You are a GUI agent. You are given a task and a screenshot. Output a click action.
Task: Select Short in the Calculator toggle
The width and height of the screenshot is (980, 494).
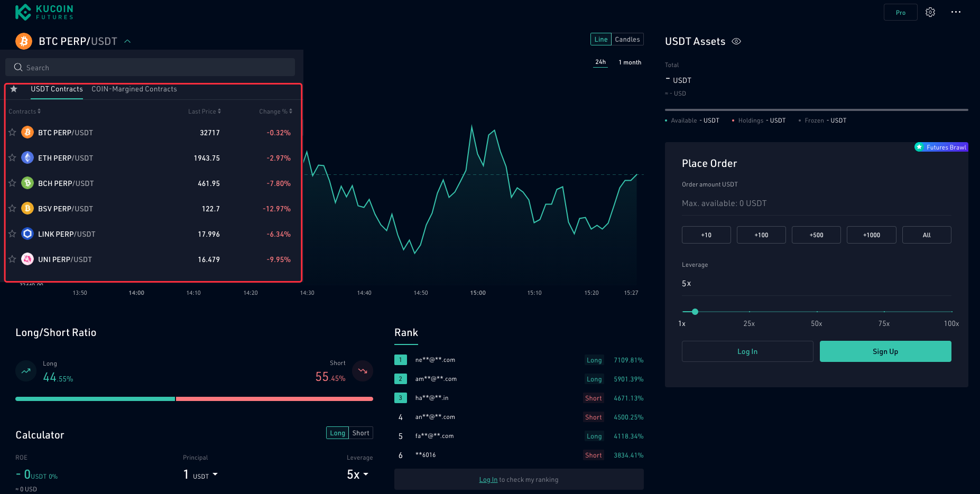point(361,433)
